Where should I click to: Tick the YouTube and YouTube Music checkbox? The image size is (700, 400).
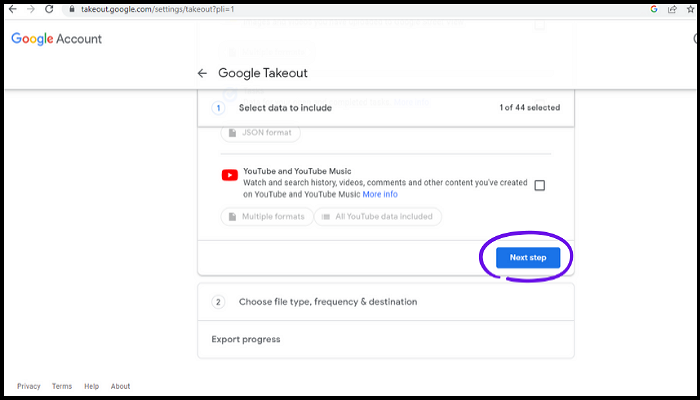(x=540, y=185)
